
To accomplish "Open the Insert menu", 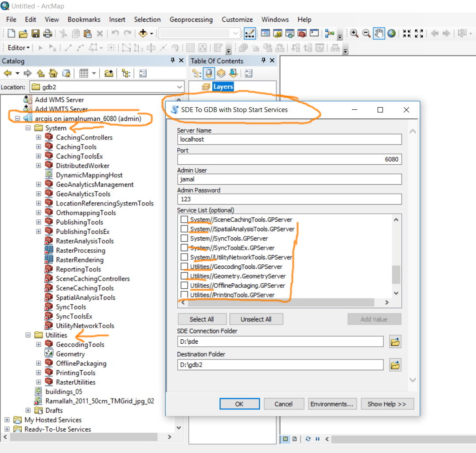I will pyautogui.click(x=117, y=19).
